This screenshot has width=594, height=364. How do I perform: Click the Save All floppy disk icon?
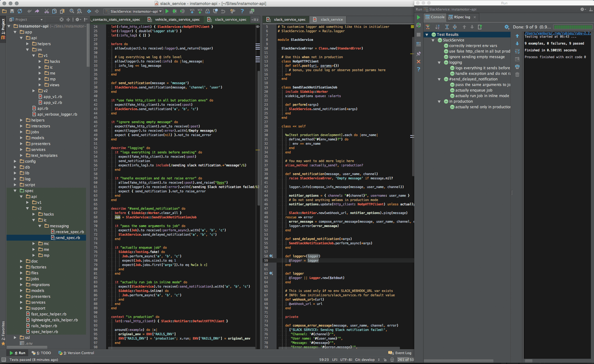click(12, 11)
